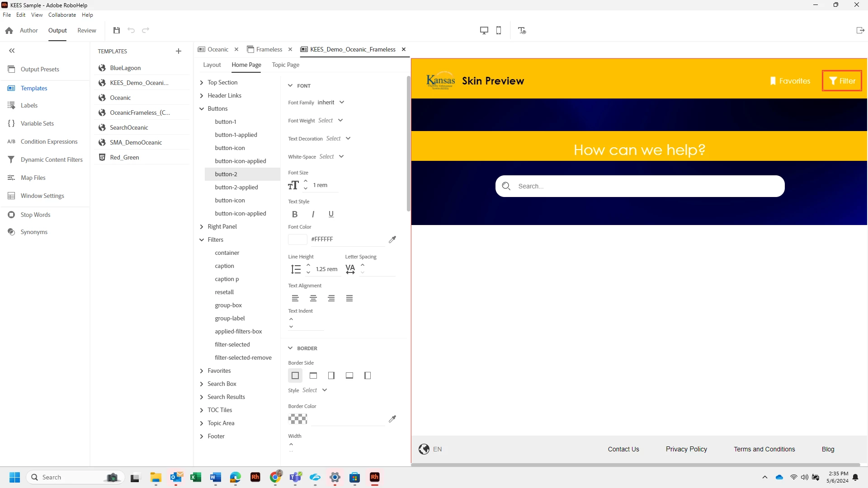Open Dynamic Content Filters in sidebar
The height and width of the screenshot is (488, 868).
click(52, 160)
